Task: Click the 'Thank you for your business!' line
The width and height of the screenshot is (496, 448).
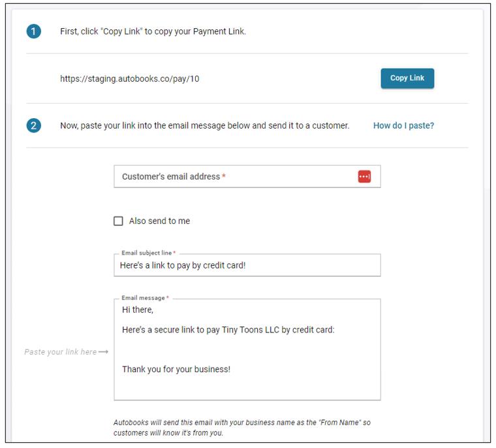Action: pyautogui.click(x=176, y=370)
